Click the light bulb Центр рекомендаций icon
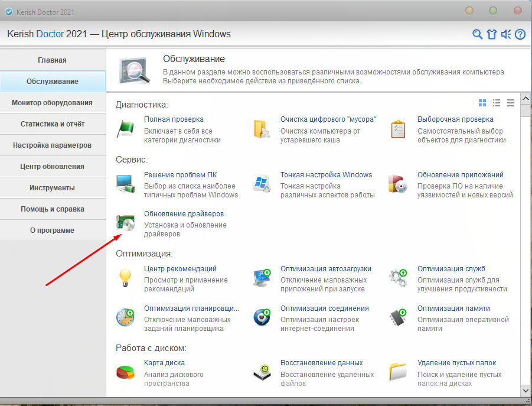 pos(125,278)
